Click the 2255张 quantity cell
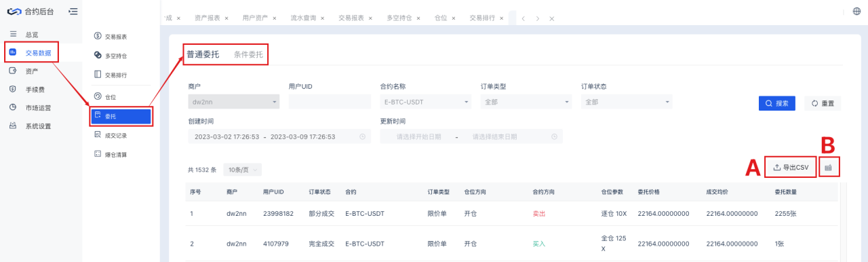The height and width of the screenshot is (262, 868). click(785, 213)
